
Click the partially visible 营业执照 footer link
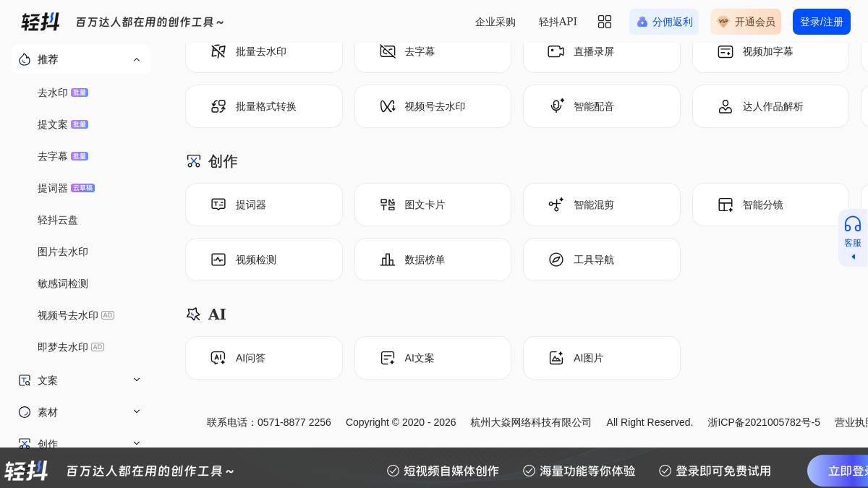851,422
